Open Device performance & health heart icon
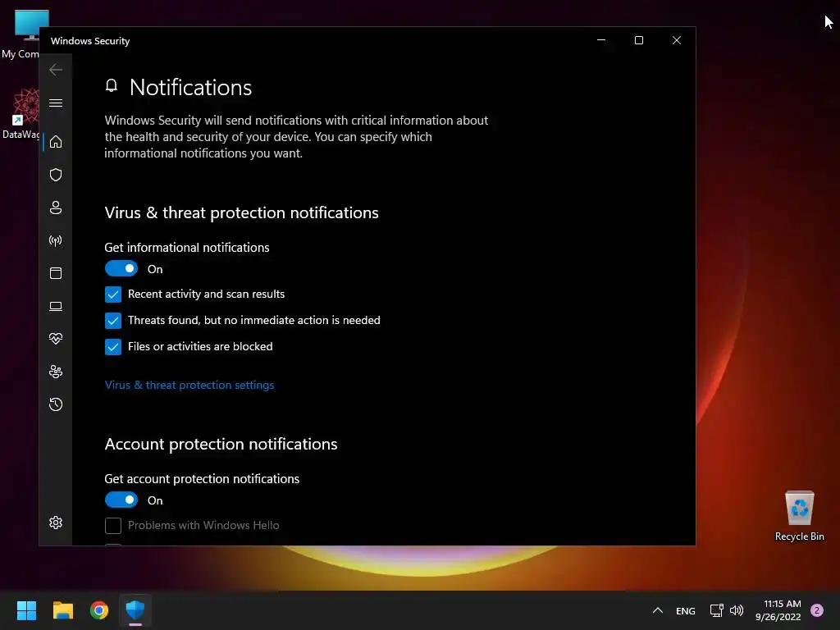This screenshot has height=630, width=840. [56, 339]
